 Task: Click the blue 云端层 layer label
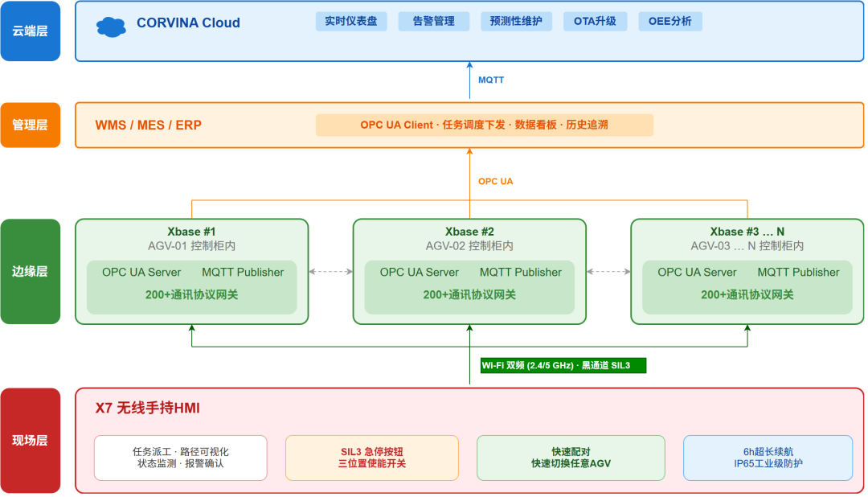click(x=31, y=31)
